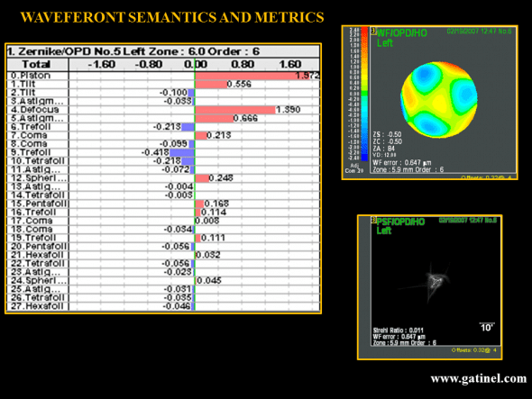The image size is (532, 399).
Task: Click the axis label '-0.80'
Action: [149, 64]
